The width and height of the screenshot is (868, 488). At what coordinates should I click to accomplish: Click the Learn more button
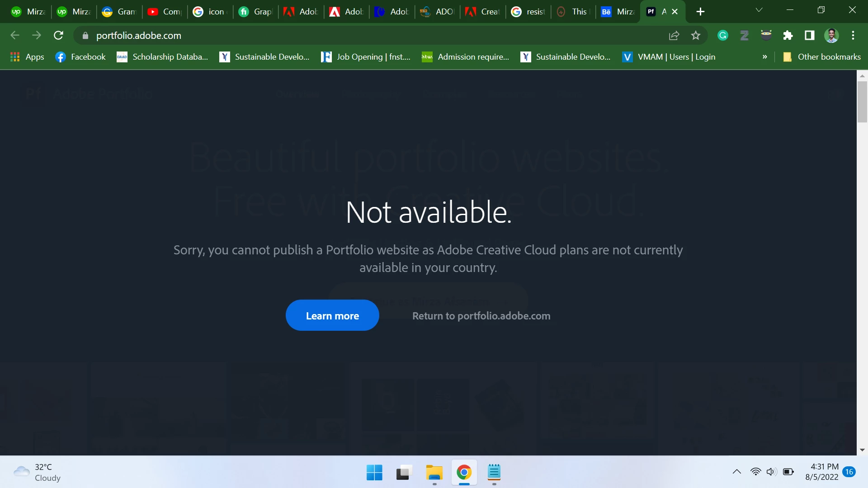point(332,315)
